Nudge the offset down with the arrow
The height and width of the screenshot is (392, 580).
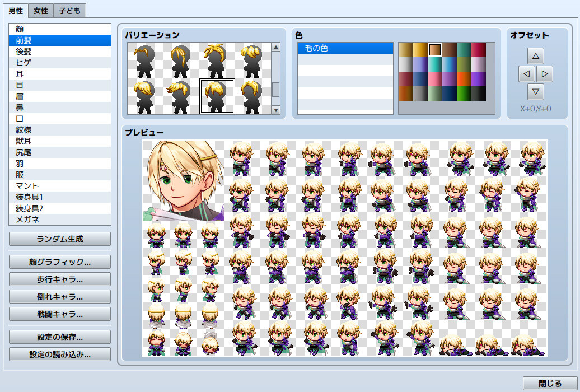coord(536,92)
